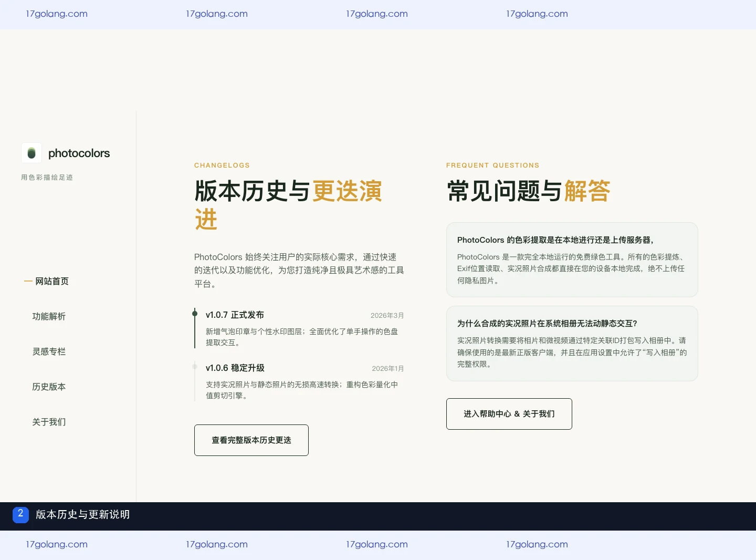The width and height of the screenshot is (756, 560).
Task: Select the v1.0.6 稳定升级 changelog title
Action: pyautogui.click(x=235, y=368)
